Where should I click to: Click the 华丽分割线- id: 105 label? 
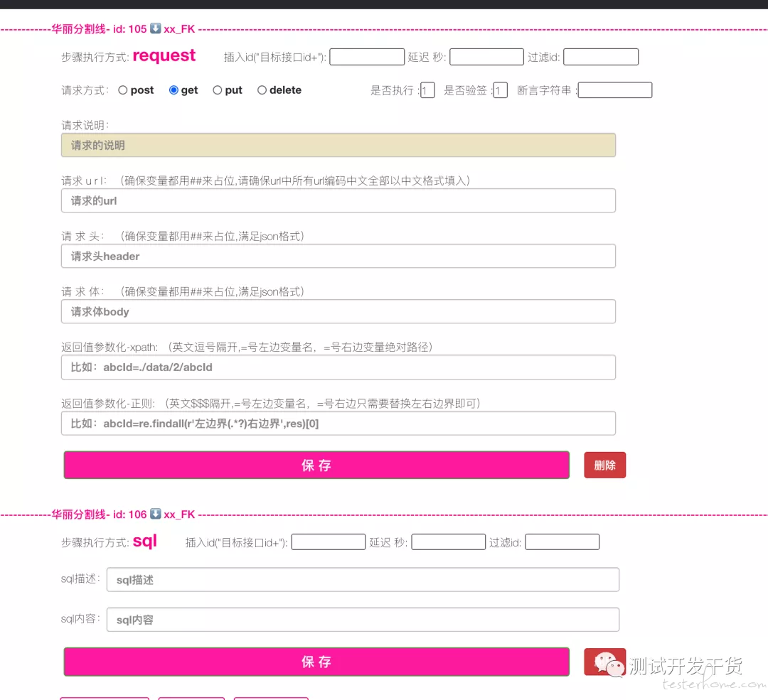99,29
